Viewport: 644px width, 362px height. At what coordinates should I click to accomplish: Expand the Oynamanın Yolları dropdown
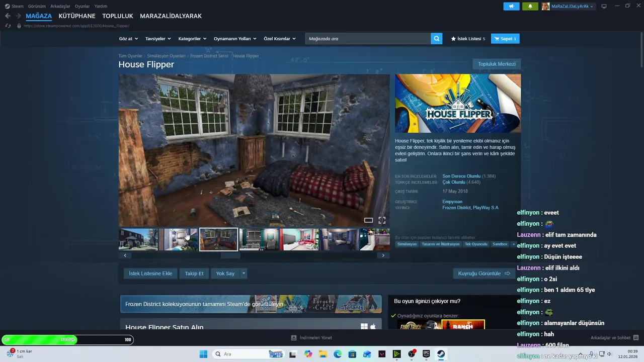235,39
